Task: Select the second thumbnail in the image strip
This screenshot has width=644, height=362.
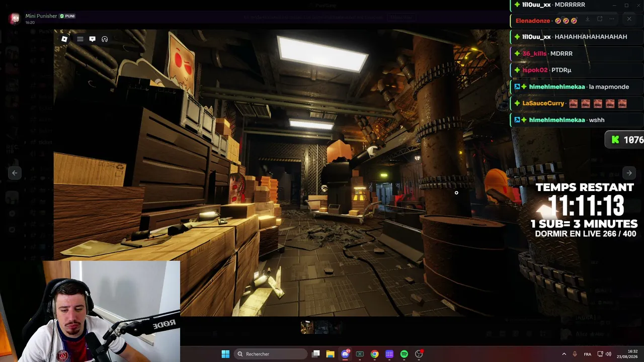Action: pyautogui.click(x=321, y=327)
